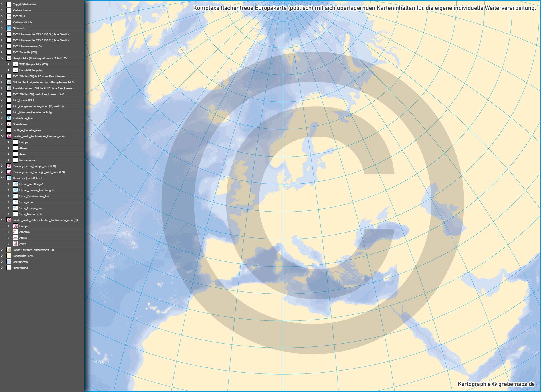Click the Küstenlinie_line layer thumbnail
Screen dimensions: 541x392
9,118
